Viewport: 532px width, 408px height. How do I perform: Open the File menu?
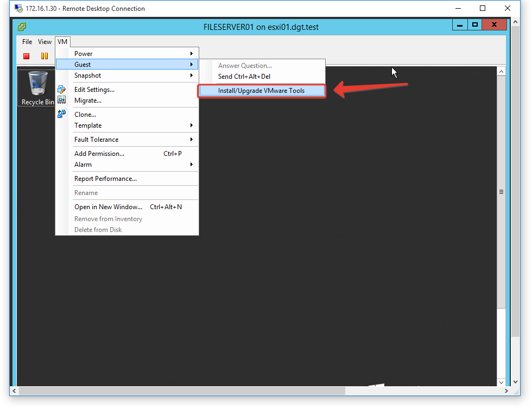(x=27, y=42)
